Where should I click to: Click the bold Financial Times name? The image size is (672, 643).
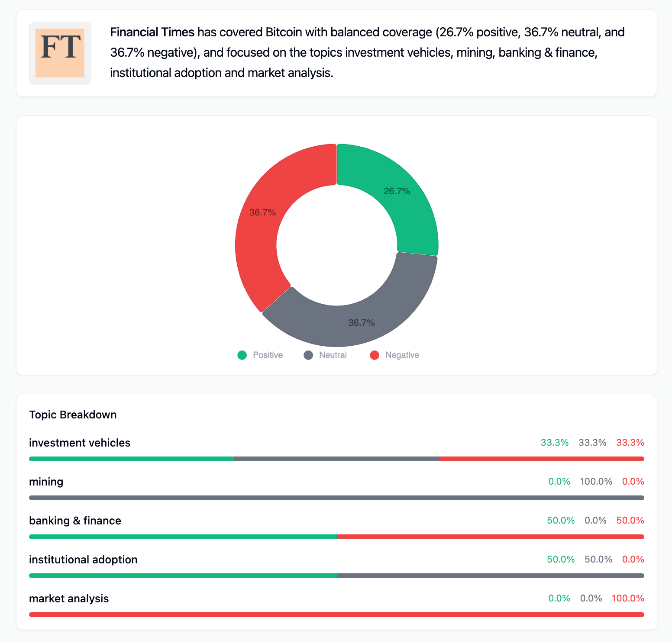[x=152, y=32]
